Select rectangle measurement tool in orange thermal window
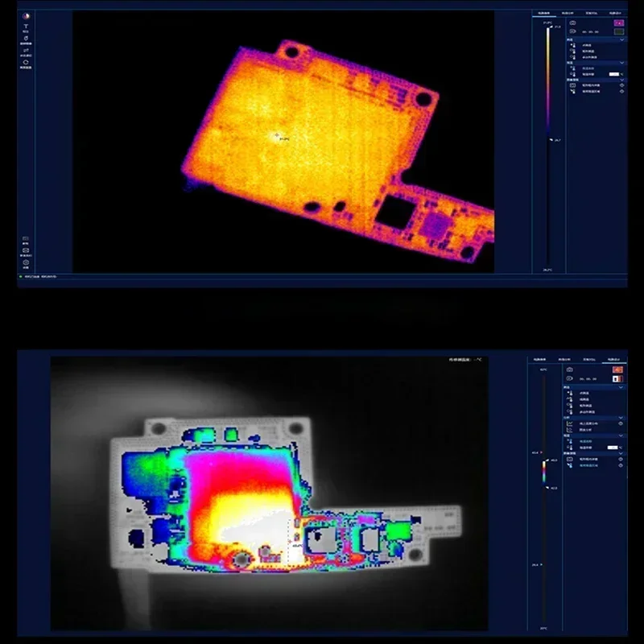The width and height of the screenshot is (644, 644). tap(573, 52)
